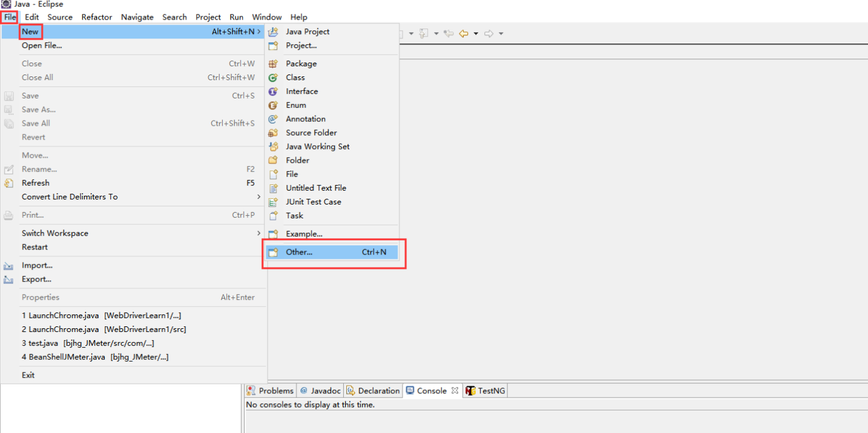Choose Close All in File menu
The width and height of the screenshot is (868, 433).
tap(132, 78)
